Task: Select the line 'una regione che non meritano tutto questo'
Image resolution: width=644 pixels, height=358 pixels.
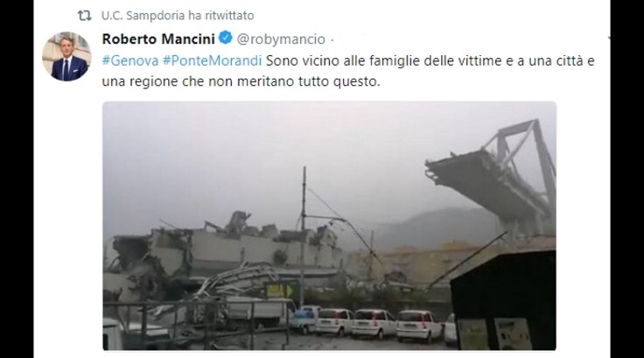Action: click(241, 81)
